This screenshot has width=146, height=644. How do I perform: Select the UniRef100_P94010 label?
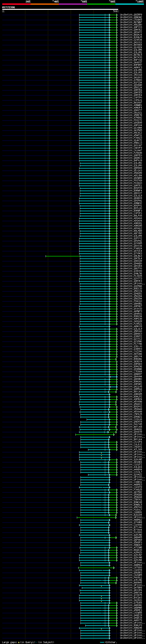131,301
